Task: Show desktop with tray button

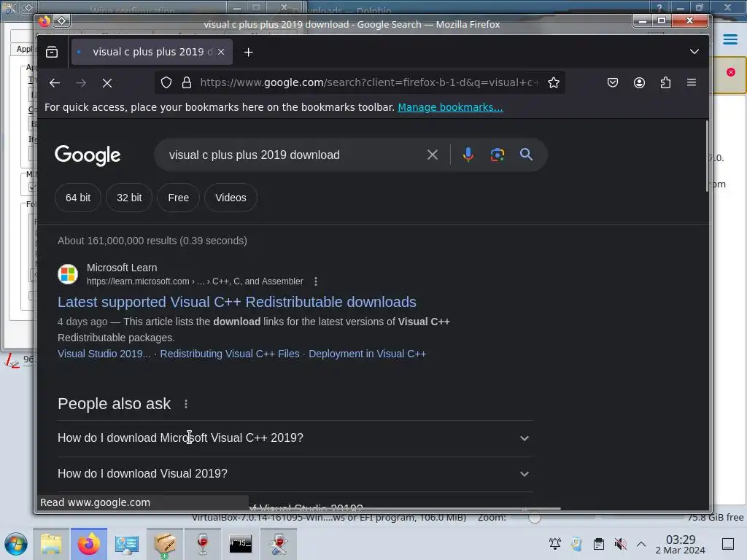Action: 728,544
